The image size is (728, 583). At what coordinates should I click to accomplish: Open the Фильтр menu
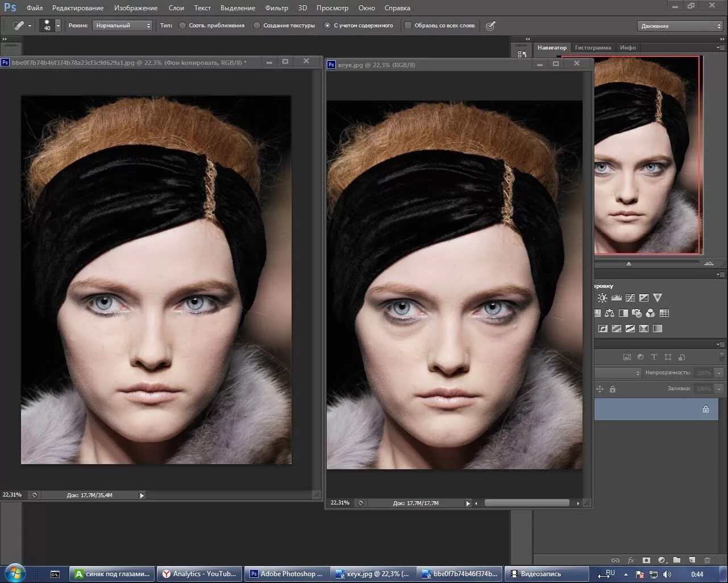coord(276,8)
